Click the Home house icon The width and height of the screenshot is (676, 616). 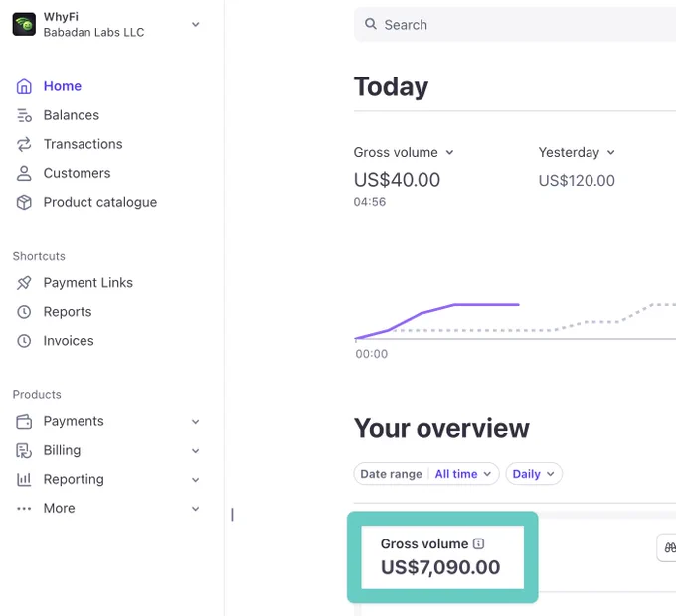point(24,86)
